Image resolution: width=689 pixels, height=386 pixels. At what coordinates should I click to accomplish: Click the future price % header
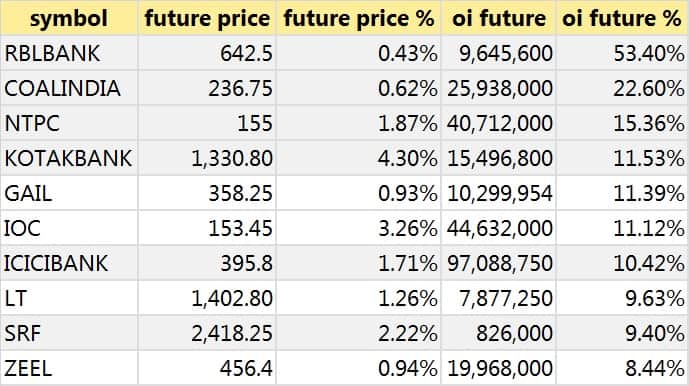coord(358,18)
